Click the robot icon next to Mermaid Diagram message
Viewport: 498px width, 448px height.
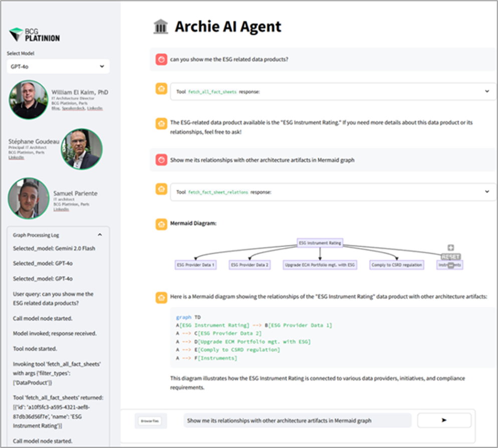point(161,224)
